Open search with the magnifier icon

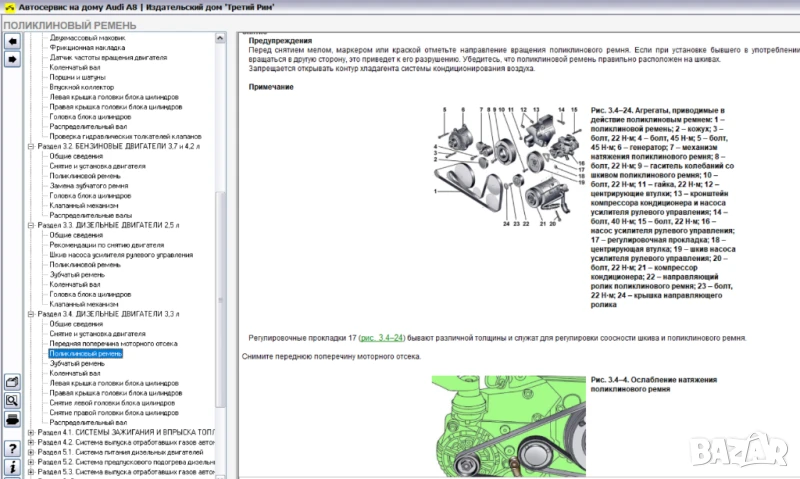[12, 400]
